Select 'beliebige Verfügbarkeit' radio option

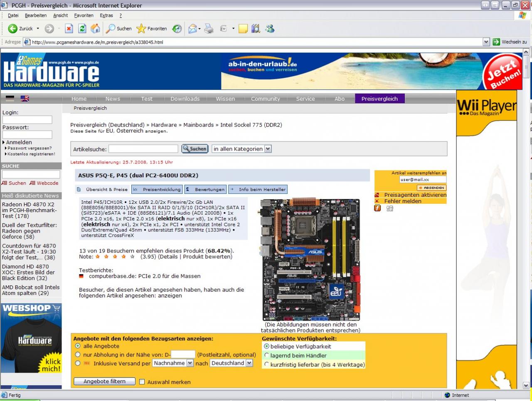pos(266,346)
